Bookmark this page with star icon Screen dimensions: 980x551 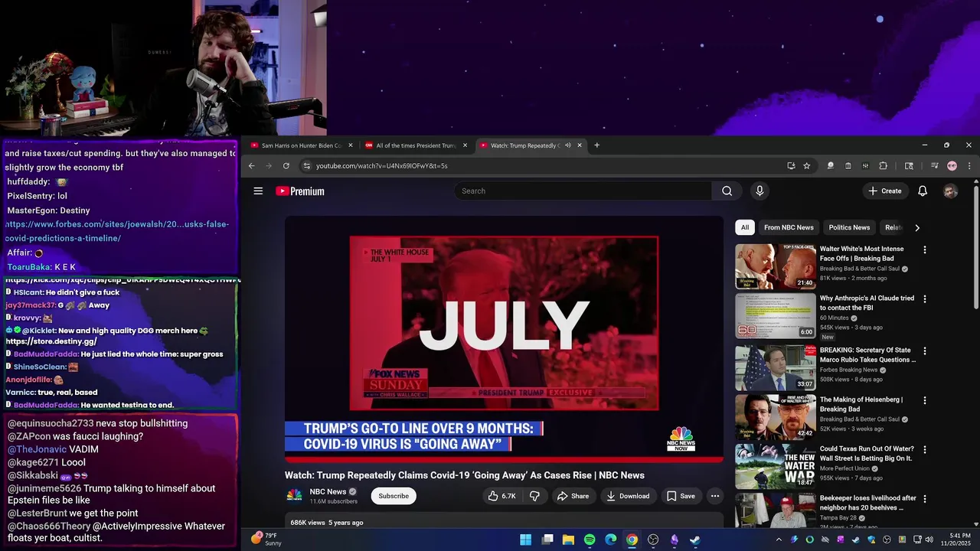(806, 166)
